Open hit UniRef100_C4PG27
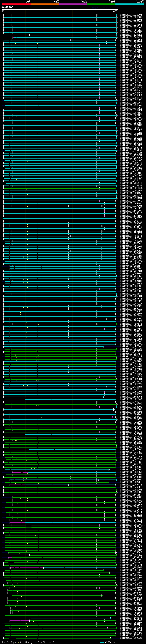The image size is (146, 644). (131, 304)
